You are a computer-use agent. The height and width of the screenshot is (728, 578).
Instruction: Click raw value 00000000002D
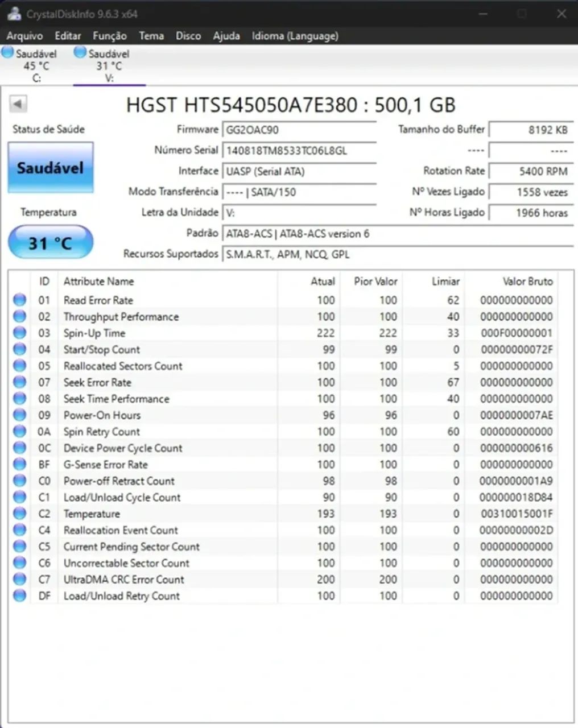coord(517,530)
